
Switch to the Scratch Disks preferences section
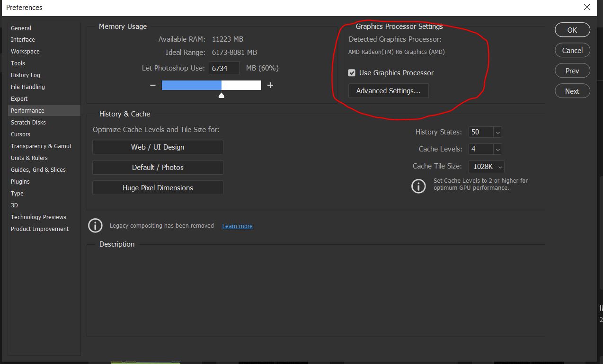coord(28,122)
